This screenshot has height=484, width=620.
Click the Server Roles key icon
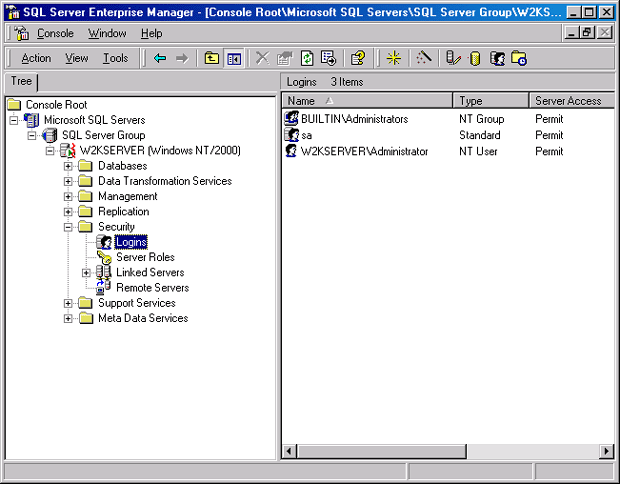click(x=104, y=257)
